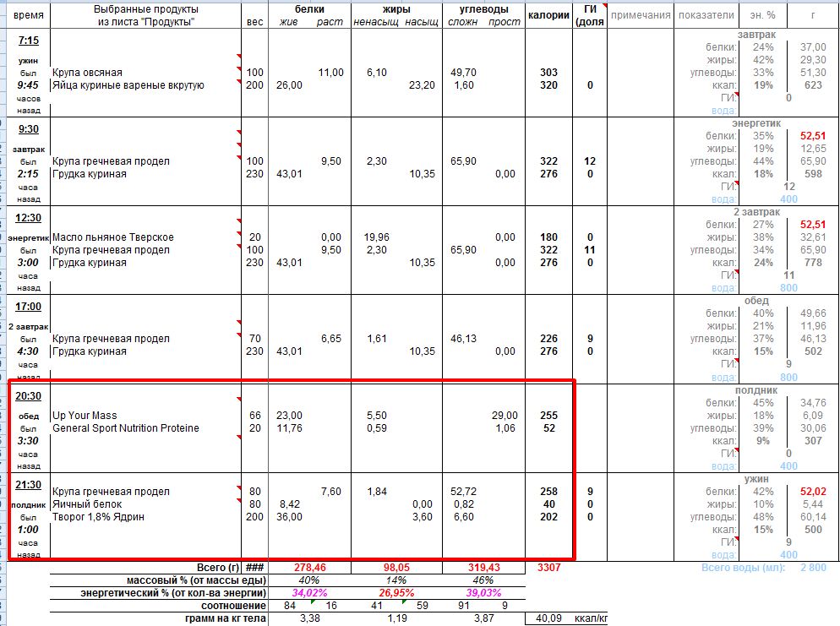Click the "грамм на кг тела" row label
This screenshot has width=840, height=626.
tap(226, 618)
